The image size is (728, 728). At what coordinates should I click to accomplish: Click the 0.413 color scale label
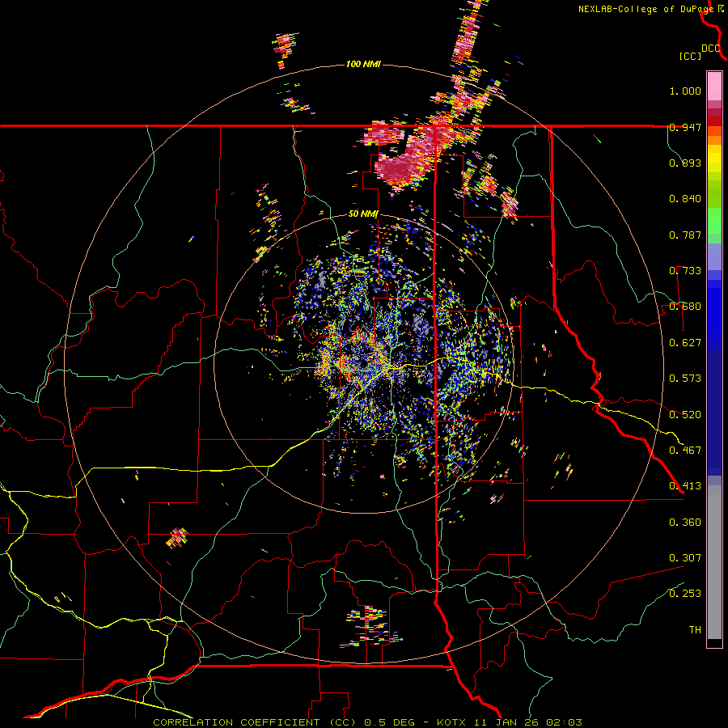tap(685, 486)
